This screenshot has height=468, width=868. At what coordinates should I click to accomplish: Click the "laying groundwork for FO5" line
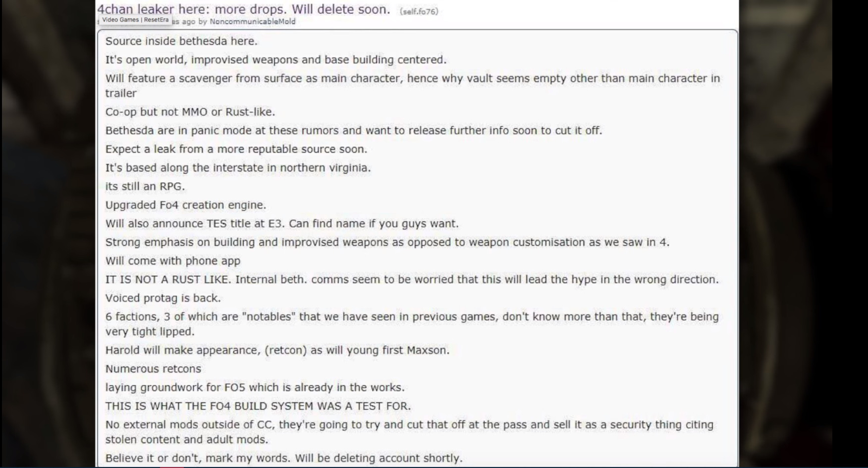(255, 387)
